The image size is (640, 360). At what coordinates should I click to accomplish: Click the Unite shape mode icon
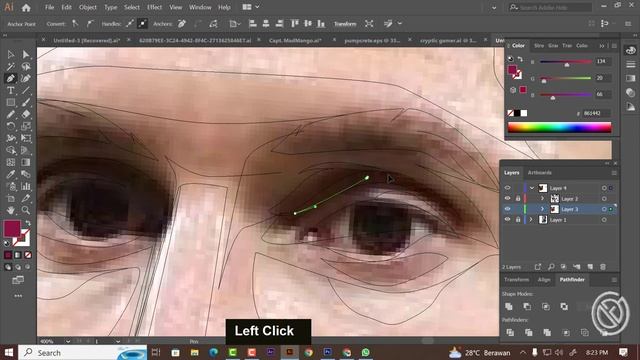point(509,306)
